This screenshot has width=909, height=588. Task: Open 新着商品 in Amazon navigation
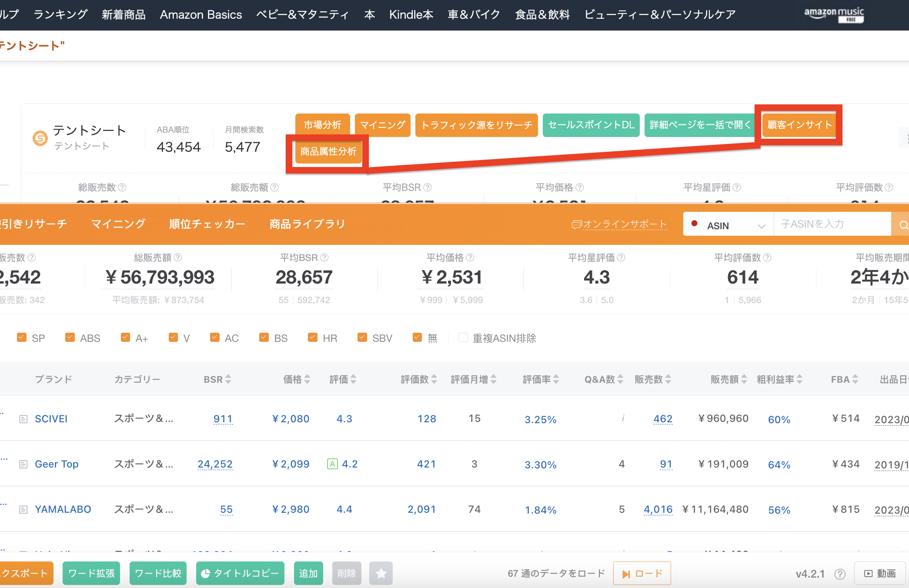pos(124,15)
